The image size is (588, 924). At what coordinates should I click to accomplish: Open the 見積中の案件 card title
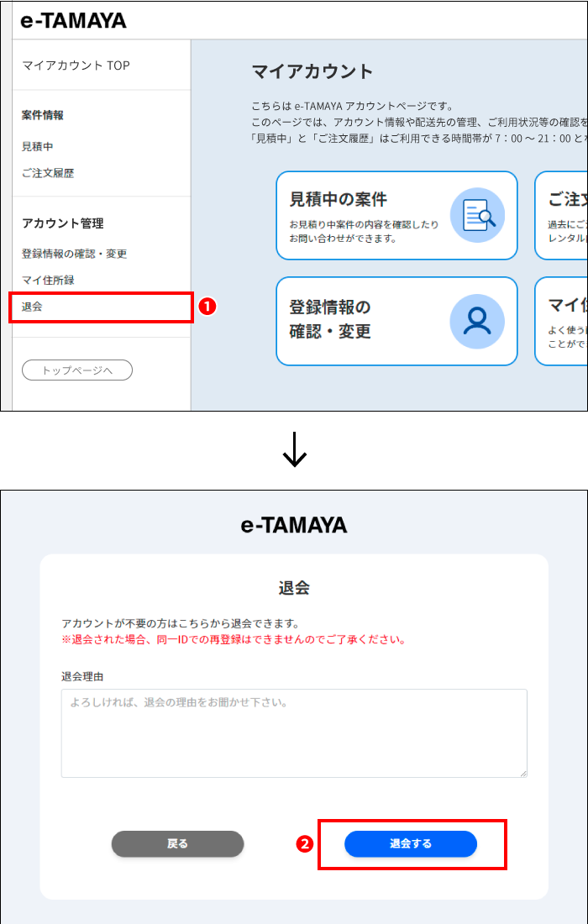pyautogui.click(x=339, y=199)
